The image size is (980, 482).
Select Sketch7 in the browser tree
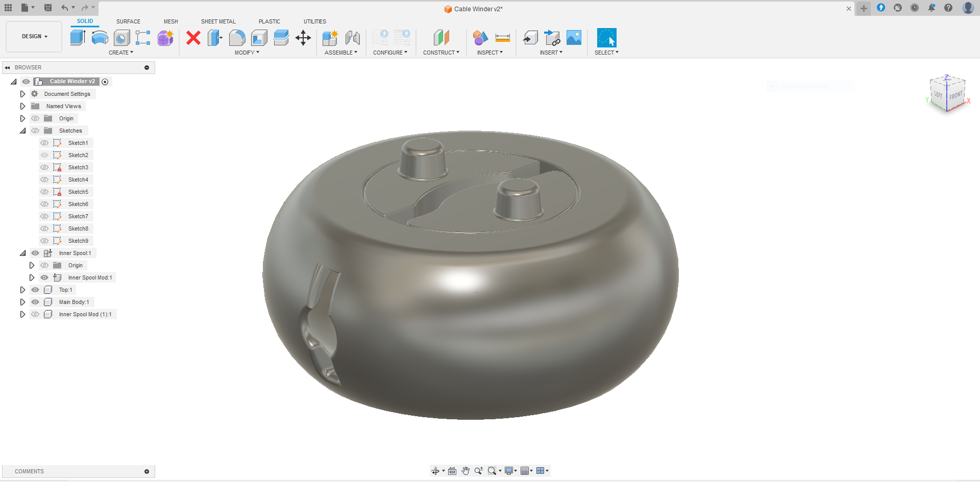point(78,216)
